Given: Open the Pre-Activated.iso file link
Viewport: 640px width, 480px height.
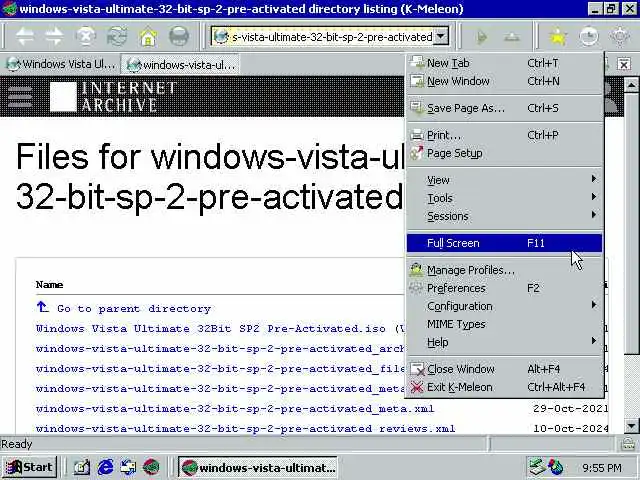Looking at the screenshot, I should [220, 329].
